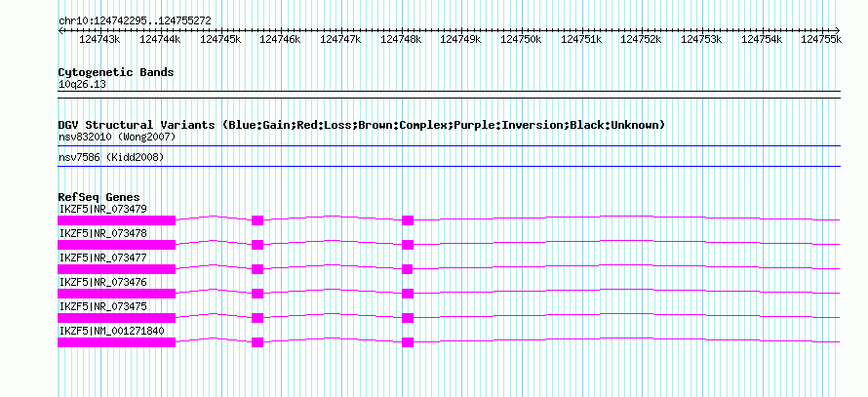868x397 pixels.
Task: Click NR_073478 small exon near 124748k
Action: 408,245
